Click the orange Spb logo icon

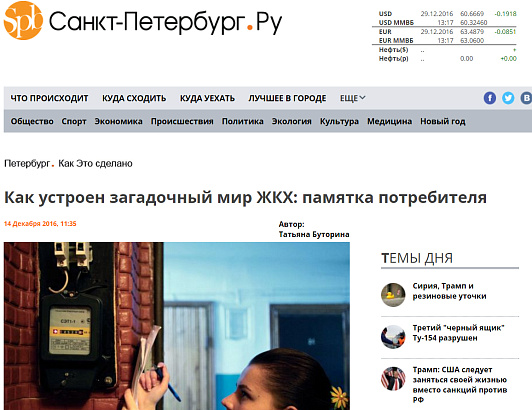23,20
